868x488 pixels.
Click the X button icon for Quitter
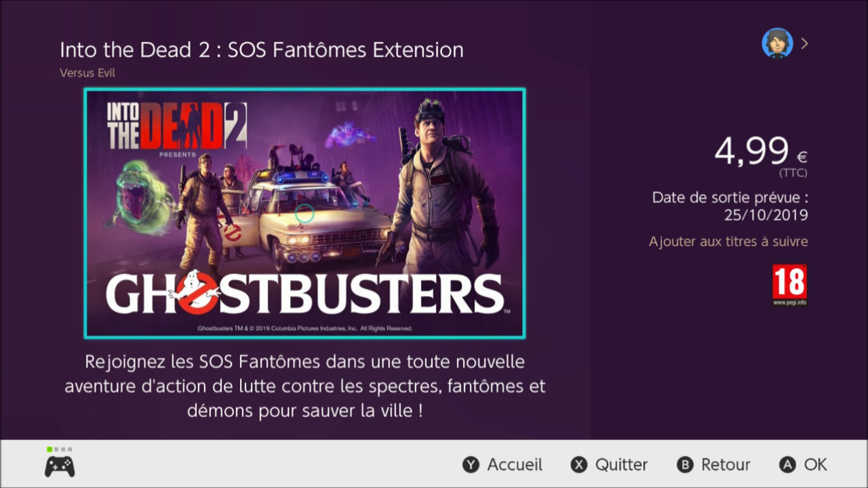click(578, 464)
